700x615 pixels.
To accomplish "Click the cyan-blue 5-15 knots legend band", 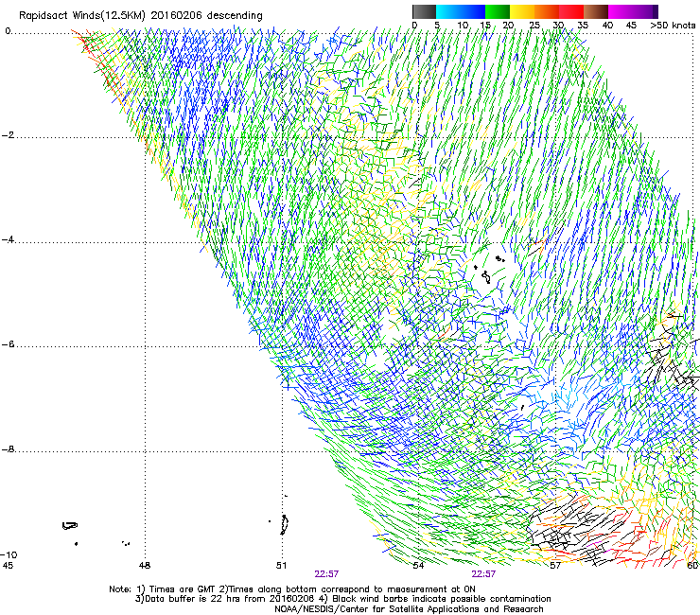I will (x=461, y=12).
